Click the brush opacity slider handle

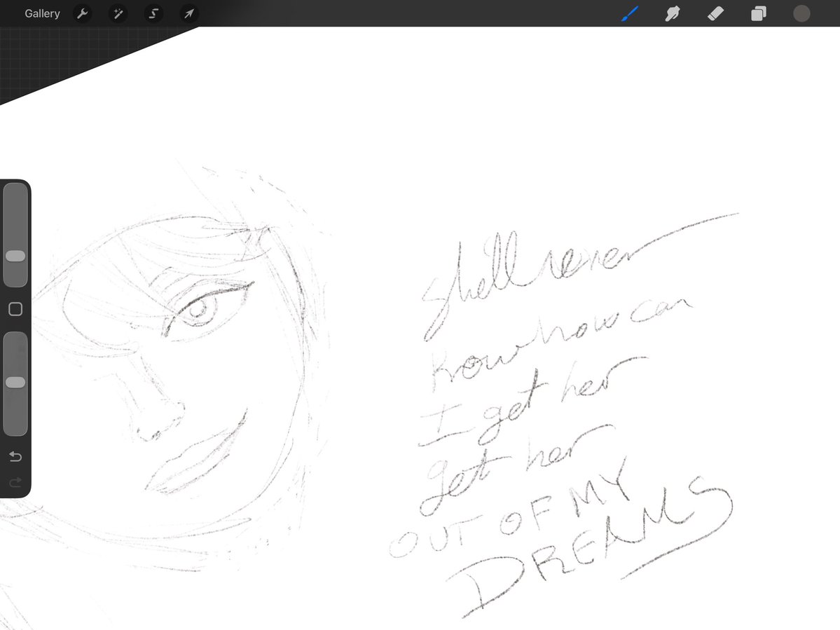15,382
